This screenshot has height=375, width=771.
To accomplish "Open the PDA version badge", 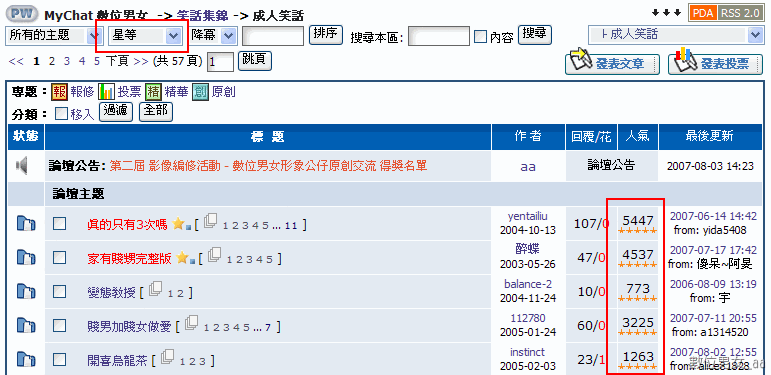I will pos(702,13).
